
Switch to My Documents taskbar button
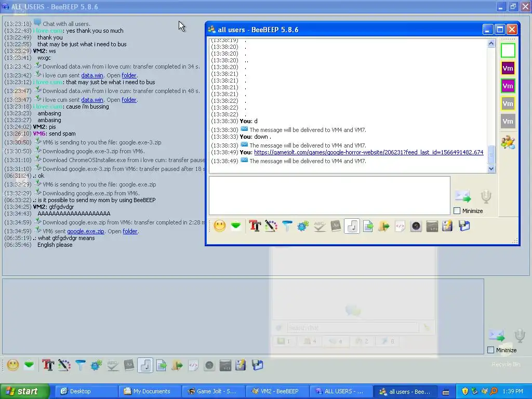(x=150, y=391)
